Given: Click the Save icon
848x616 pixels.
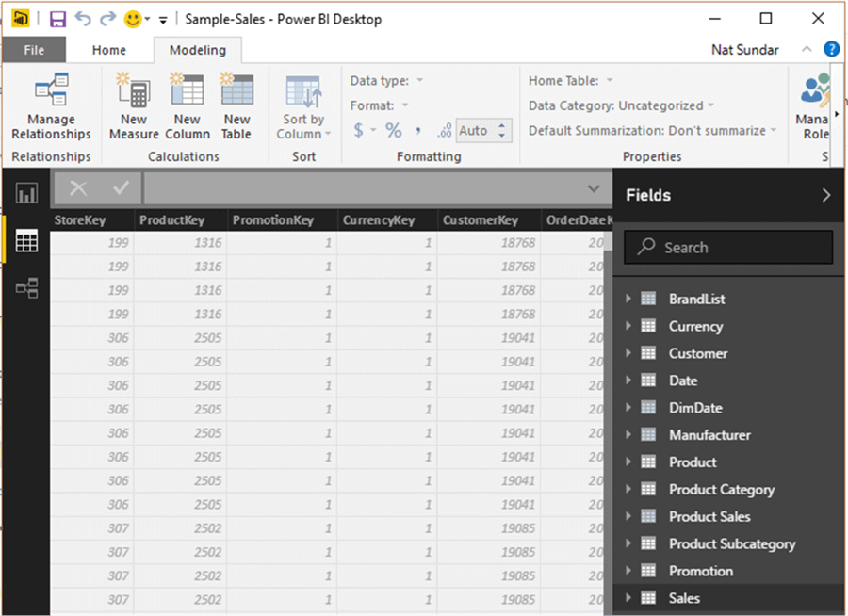Looking at the screenshot, I should pos(57,20).
